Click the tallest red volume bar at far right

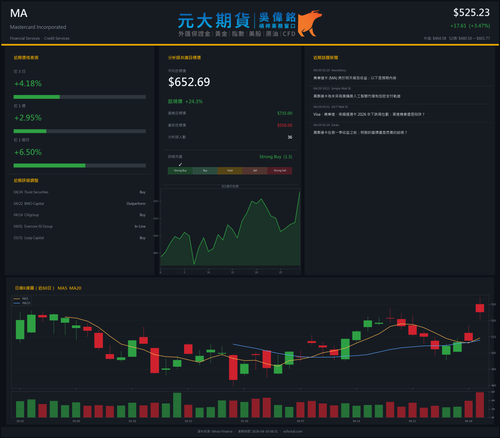480,405
